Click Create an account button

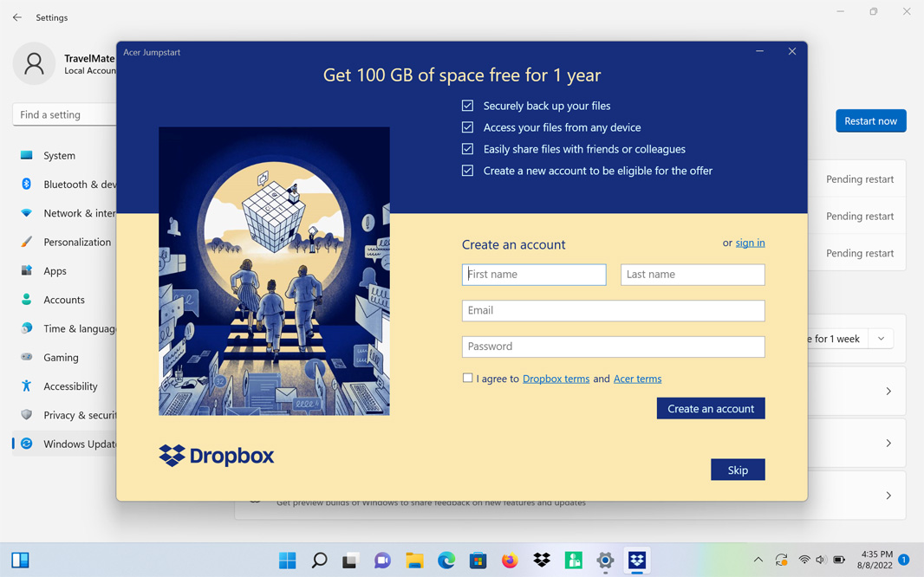click(711, 409)
